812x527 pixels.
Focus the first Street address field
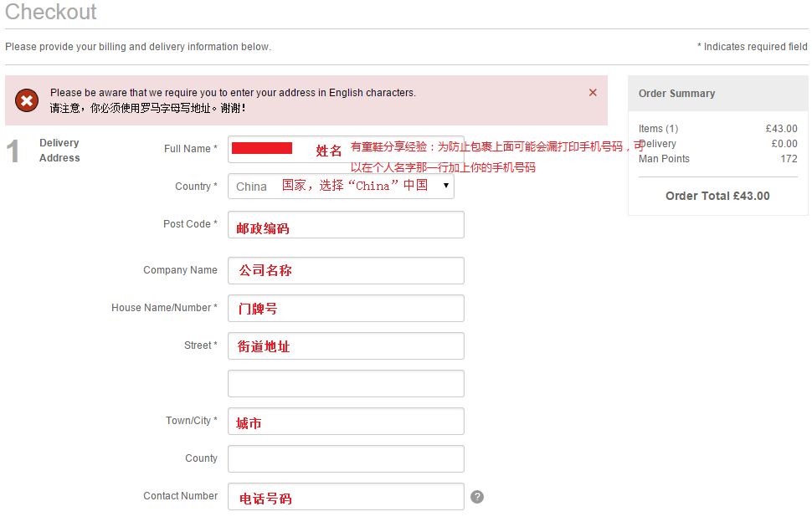[x=346, y=345]
